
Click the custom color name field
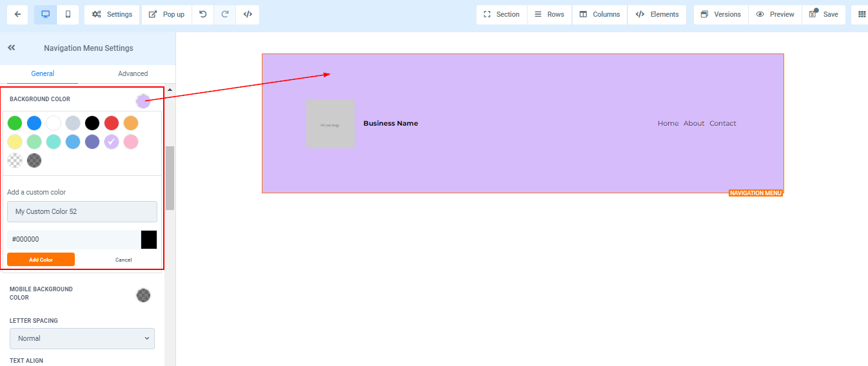(82, 211)
